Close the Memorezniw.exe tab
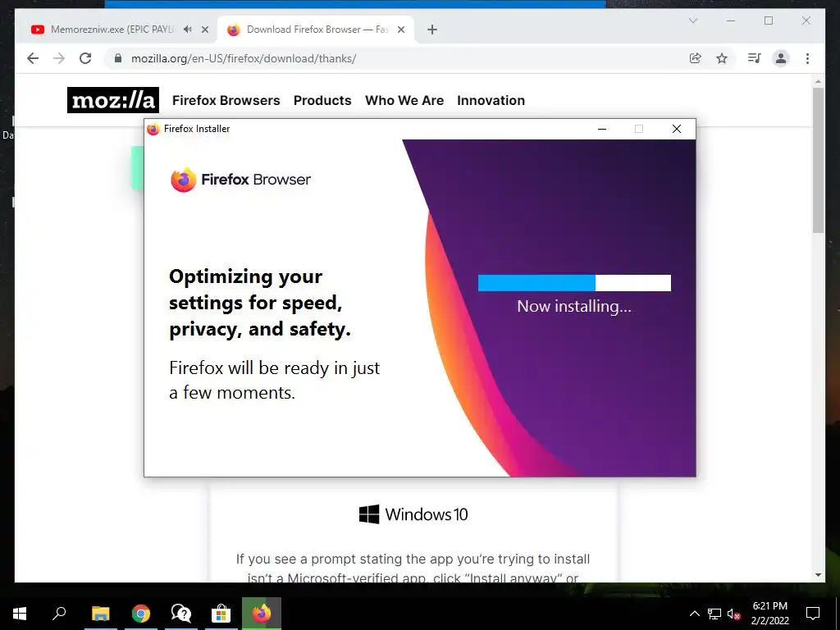Screen dimensions: 840x630 [204, 30]
